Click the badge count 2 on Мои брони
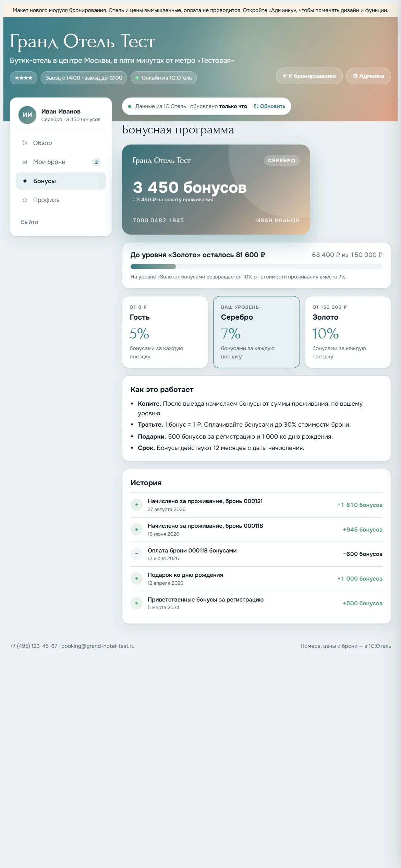Screen dimensions: 401x868 point(96,162)
